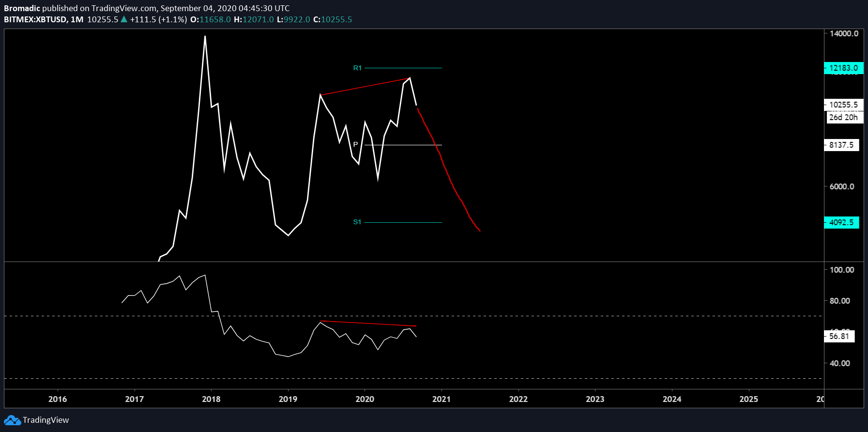Select the red RSI divergence trendline
This screenshot has height=432, width=868.
click(368, 324)
